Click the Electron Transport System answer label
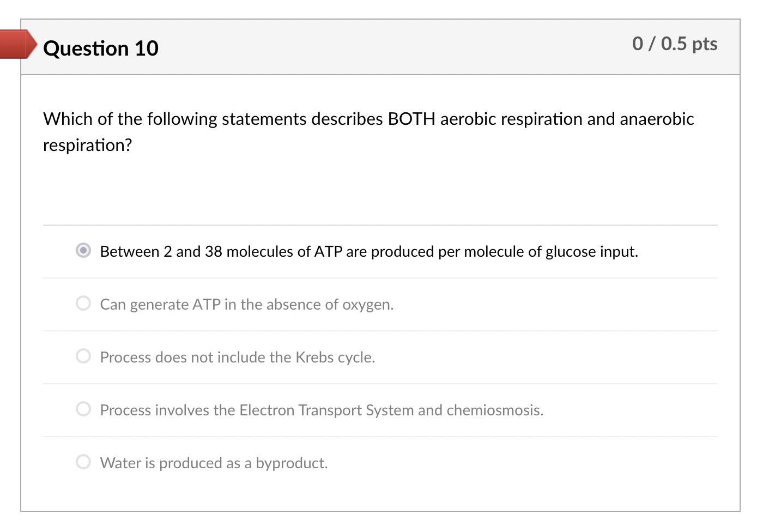The image size is (775, 532). coord(321,410)
